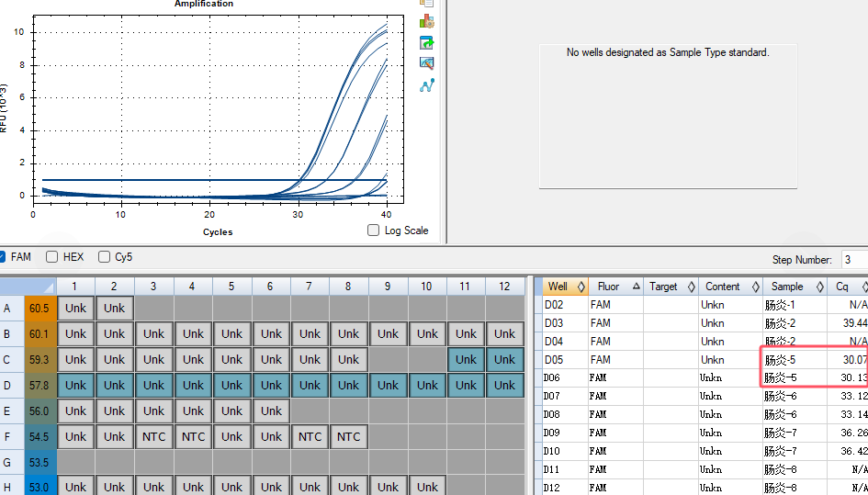Select plate column 6 header

271,287
